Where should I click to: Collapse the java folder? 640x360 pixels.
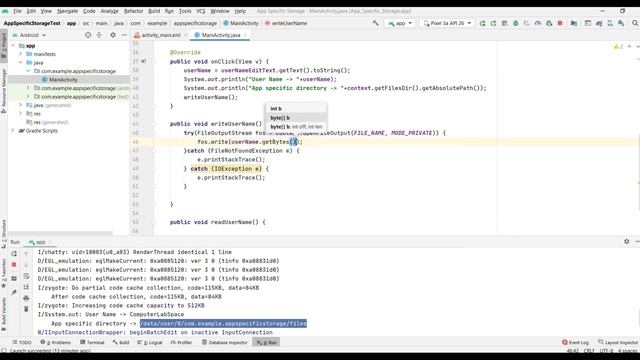point(20,62)
